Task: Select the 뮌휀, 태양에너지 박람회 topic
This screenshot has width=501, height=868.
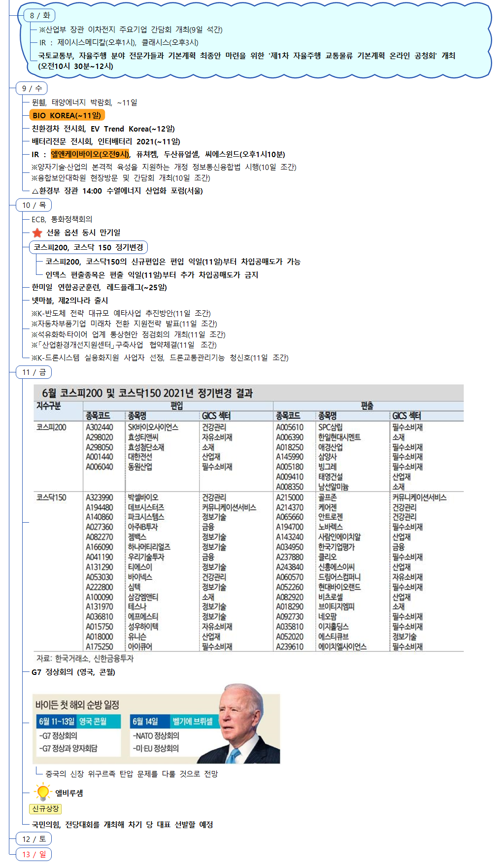Action: (x=84, y=102)
